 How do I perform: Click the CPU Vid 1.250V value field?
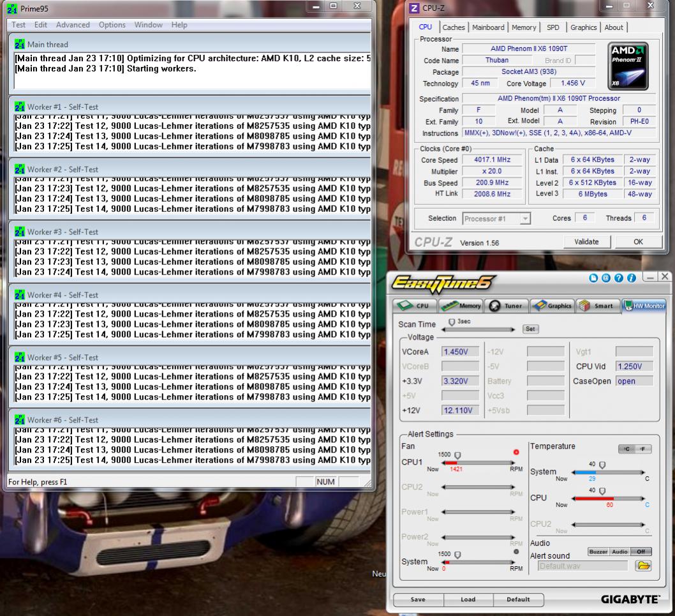634,366
